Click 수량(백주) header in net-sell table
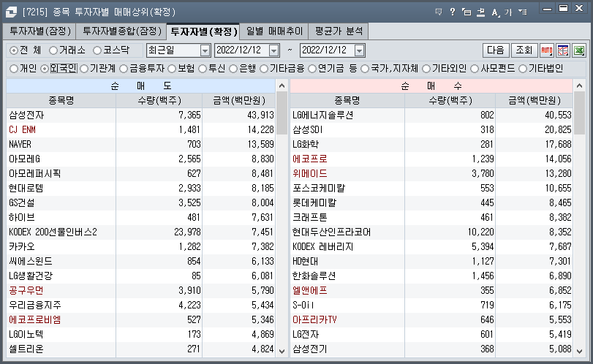This screenshot has height=364, width=593. point(159,101)
